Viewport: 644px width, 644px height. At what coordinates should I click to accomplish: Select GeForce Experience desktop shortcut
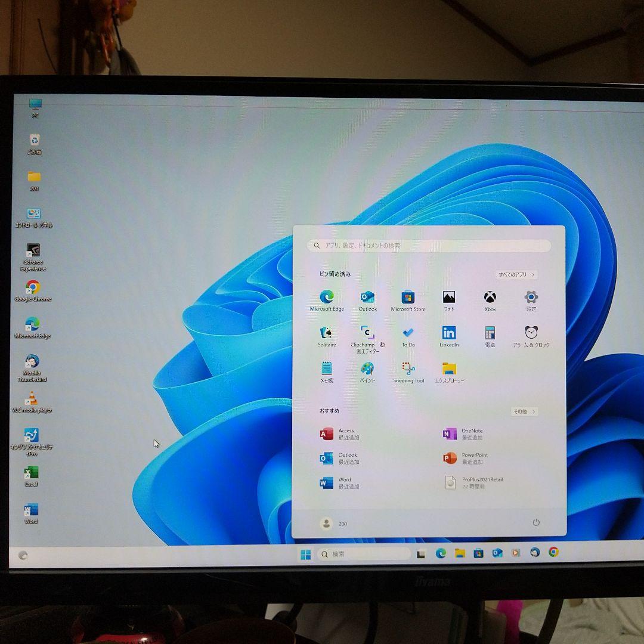33,258
